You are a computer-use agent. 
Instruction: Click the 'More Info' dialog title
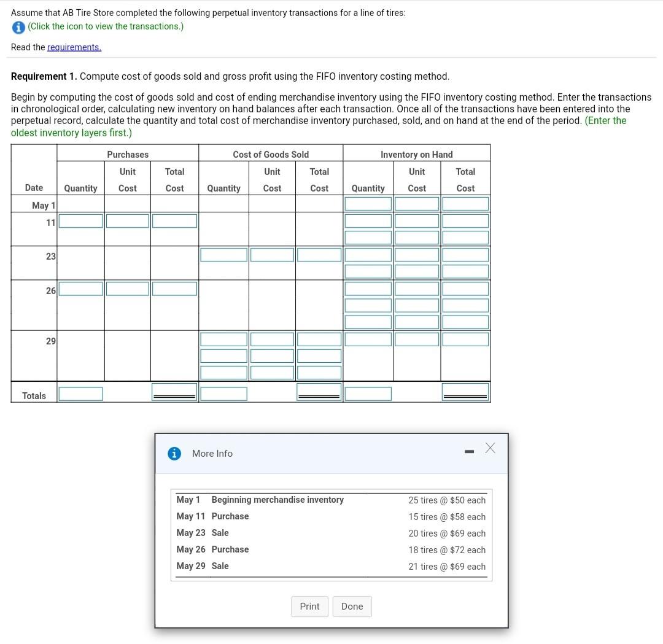(x=212, y=453)
